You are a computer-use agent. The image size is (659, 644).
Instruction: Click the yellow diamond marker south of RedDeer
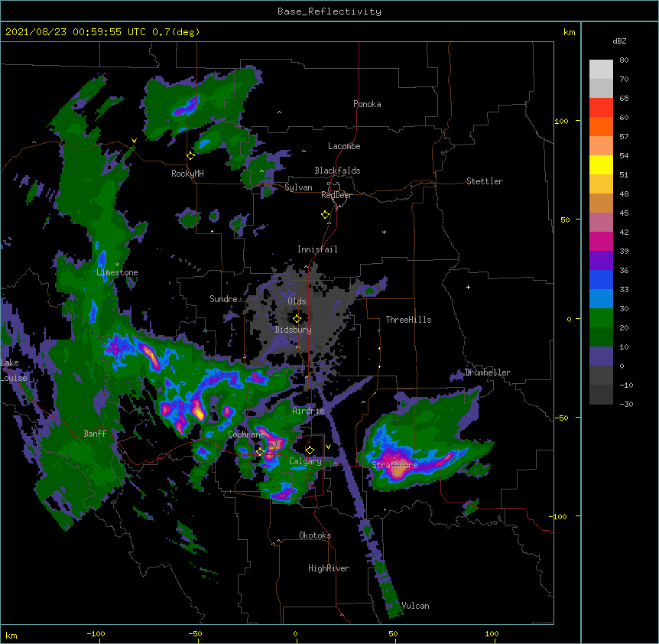pos(326,215)
